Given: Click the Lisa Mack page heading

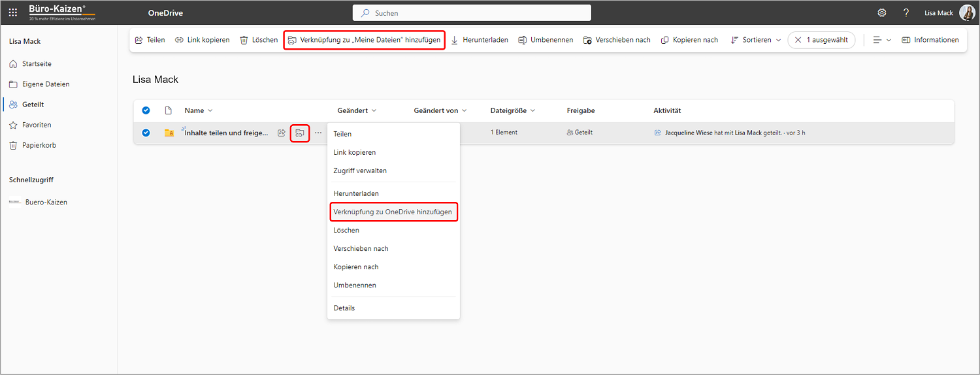Looking at the screenshot, I should 155,79.
